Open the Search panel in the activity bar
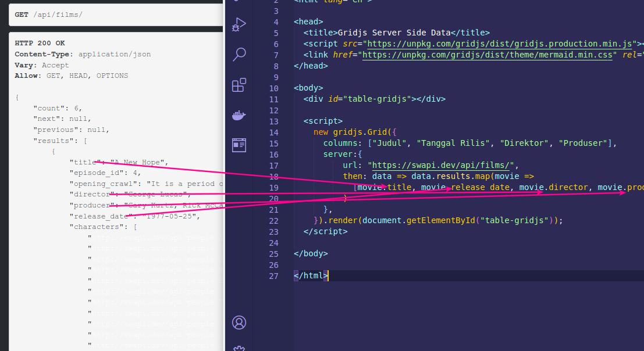644x351 pixels. coord(239,55)
